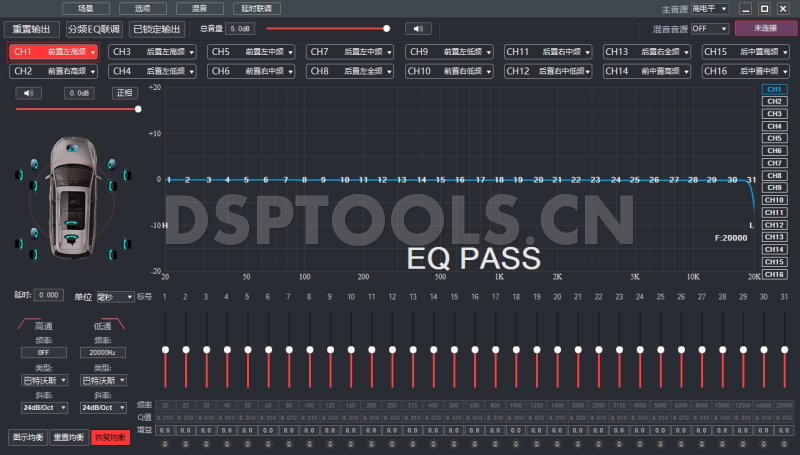Mute the CH1 channel speaker icon
The image size is (800, 455).
click(x=29, y=93)
